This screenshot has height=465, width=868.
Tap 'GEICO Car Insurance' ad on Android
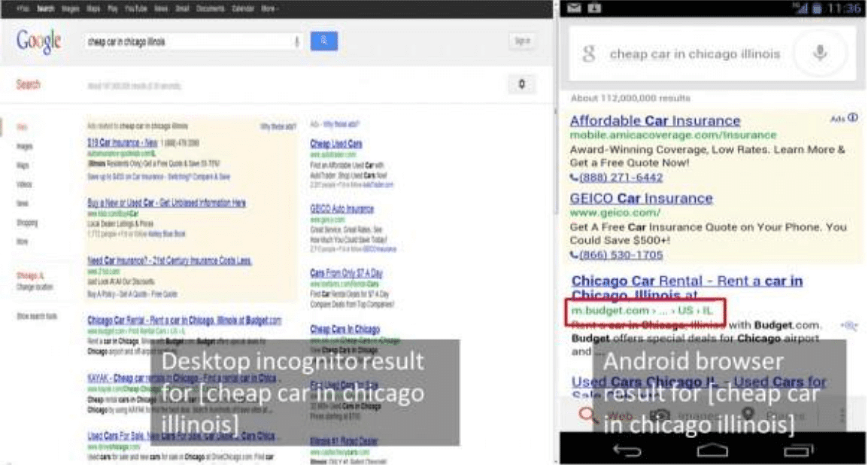(641, 198)
